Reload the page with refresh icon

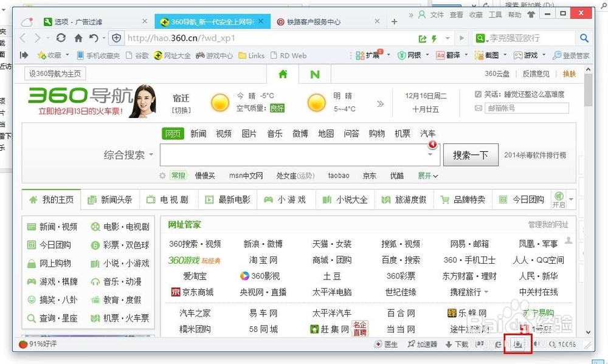61,38
